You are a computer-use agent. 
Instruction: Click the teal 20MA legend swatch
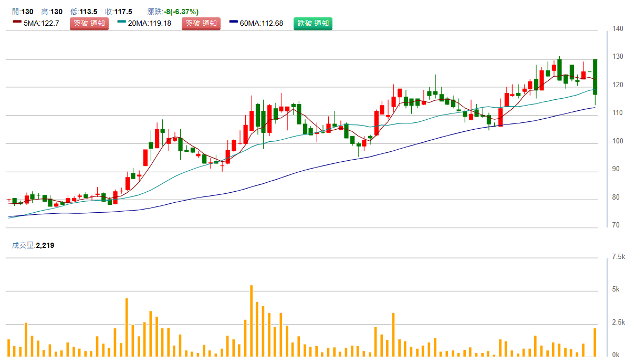pyautogui.click(x=122, y=23)
